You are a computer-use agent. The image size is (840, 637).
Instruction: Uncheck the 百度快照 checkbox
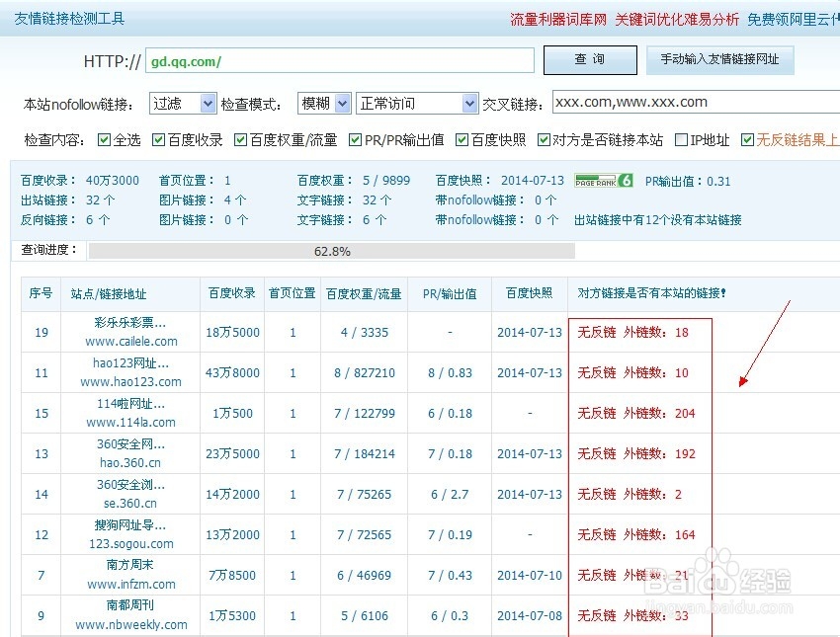pyautogui.click(x=462, y=139)
